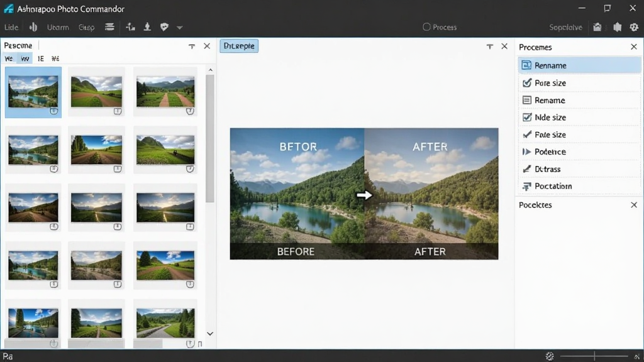Open the settings gear icon at top right
This screenshot has height=362, width=644.
[634, 27]
